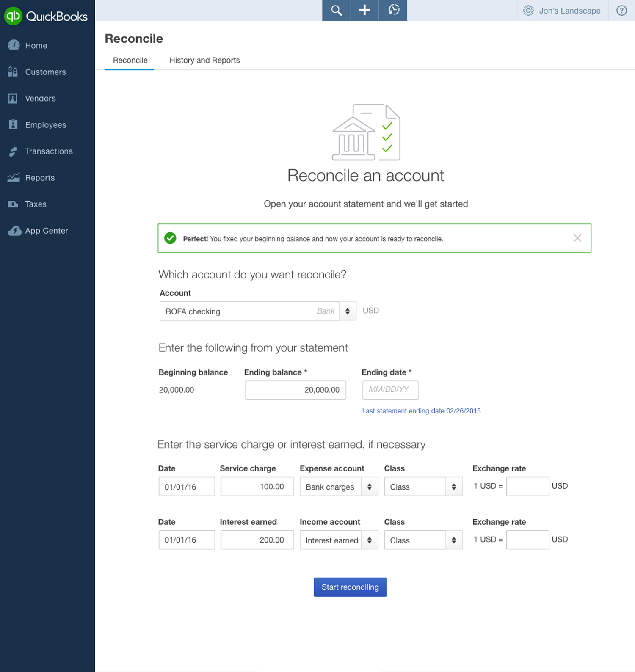Viewport: 635px width, 672px height.
Task: Click the green success checkmark icon
Action: [x=170, y=238]
